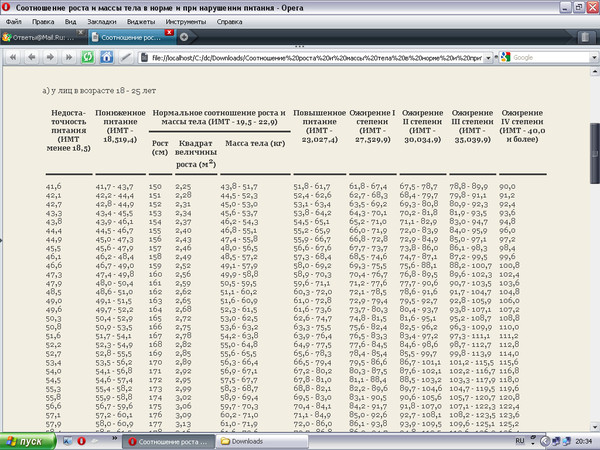Click the page scrollbar thumb
600x450 pixels.
pos(595,153)
